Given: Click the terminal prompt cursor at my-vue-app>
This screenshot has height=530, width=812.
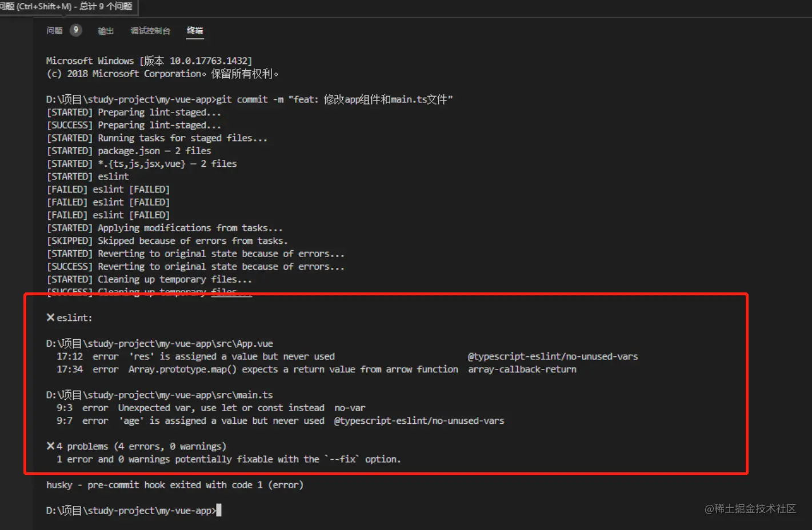Looking at the screenshot, I should click(218, 511).
